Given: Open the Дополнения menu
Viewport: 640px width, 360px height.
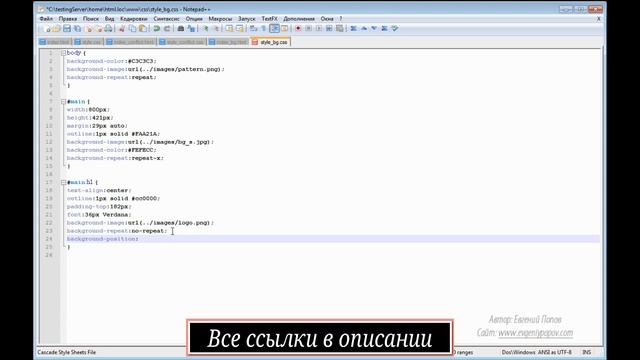Looking at the screenshot, I should pyautogui.click(x=299, y=19).
